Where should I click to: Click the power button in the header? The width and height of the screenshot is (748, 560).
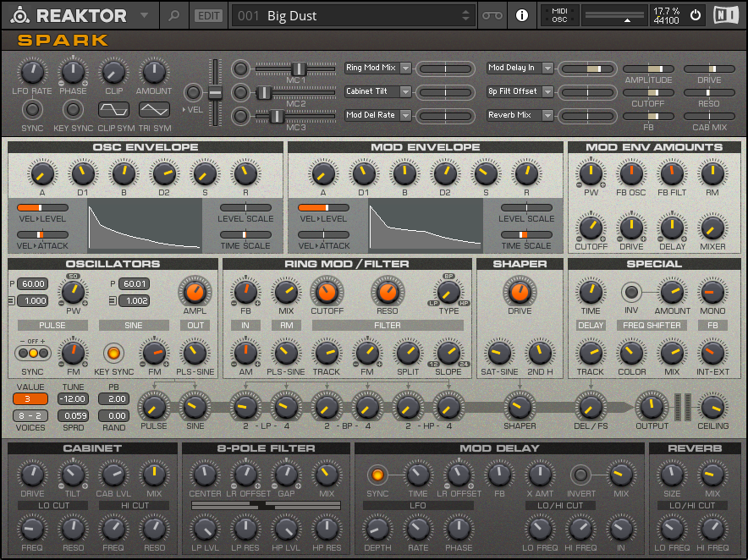tap(696, 15)
